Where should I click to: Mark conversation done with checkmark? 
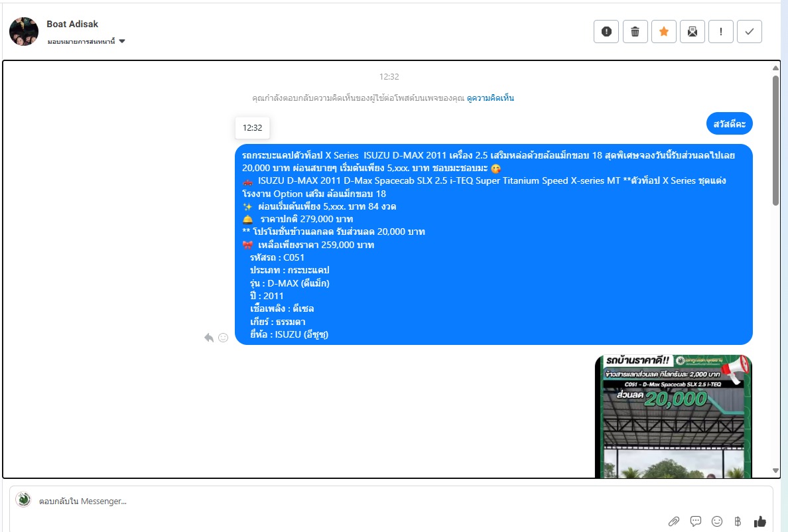tap(750, 32)
